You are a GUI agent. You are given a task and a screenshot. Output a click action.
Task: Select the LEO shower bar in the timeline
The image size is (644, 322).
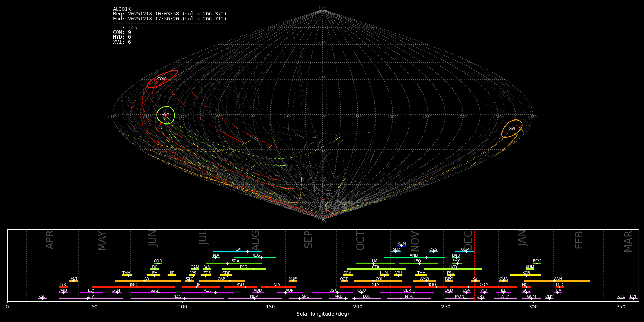click(x=418, y=263)
